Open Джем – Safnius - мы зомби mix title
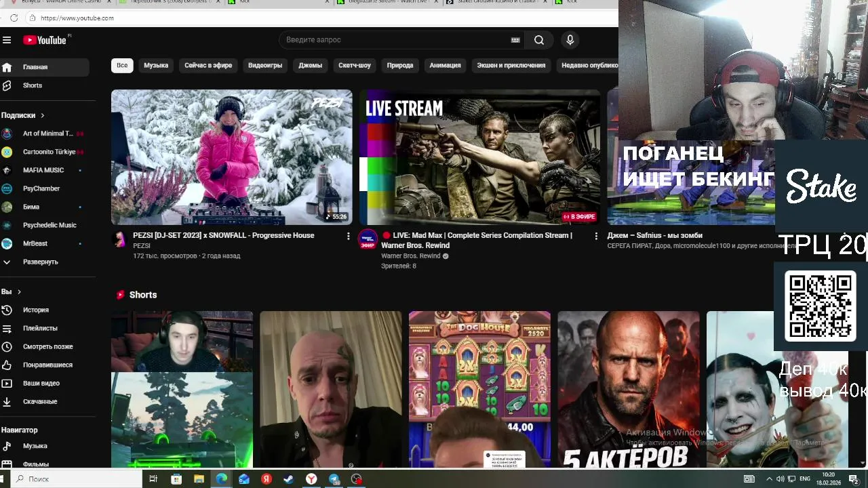Screen dimensions: 868x488 (654, 235)
